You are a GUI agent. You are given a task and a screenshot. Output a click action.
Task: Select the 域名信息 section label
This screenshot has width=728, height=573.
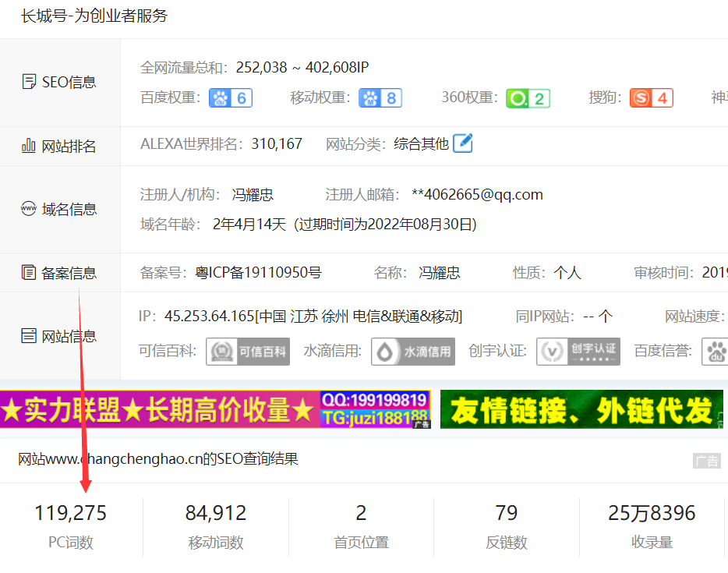(x=59, y=209)
